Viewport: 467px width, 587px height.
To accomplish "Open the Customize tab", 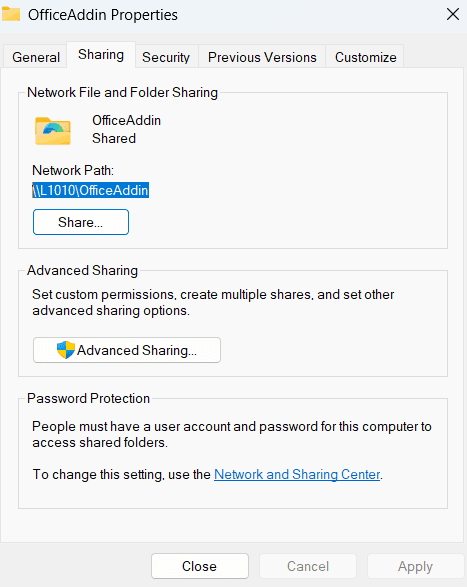I will point(366,57).
